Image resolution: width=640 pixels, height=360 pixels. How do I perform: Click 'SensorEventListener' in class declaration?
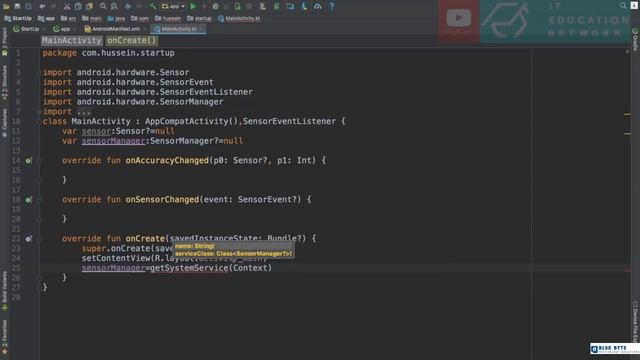coord(289,121)
